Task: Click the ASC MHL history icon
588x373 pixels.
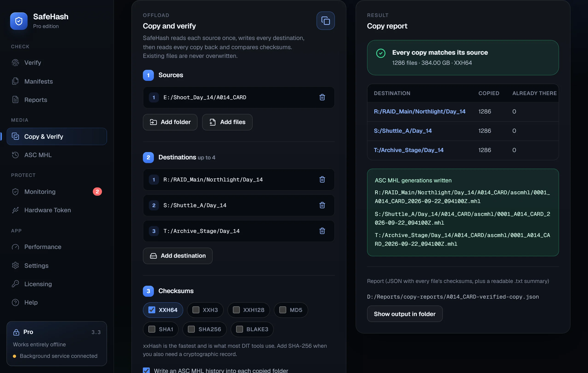Action: coord(15,155)
